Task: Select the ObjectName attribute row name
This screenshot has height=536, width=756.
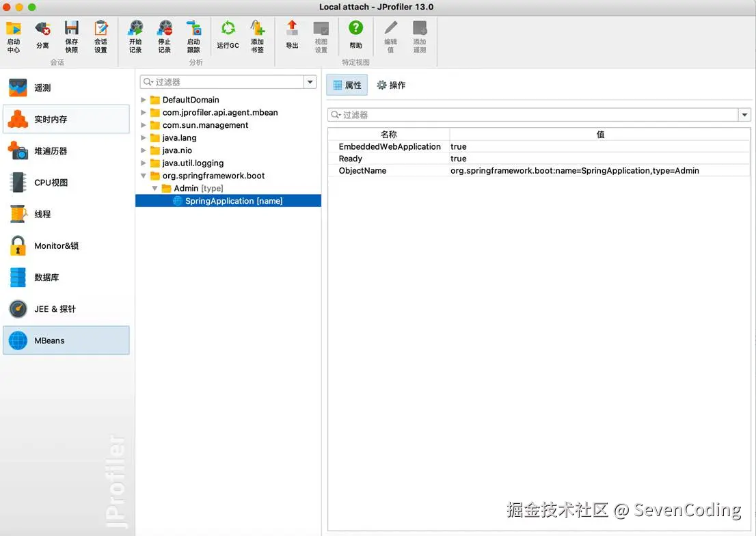Action: 362,170
